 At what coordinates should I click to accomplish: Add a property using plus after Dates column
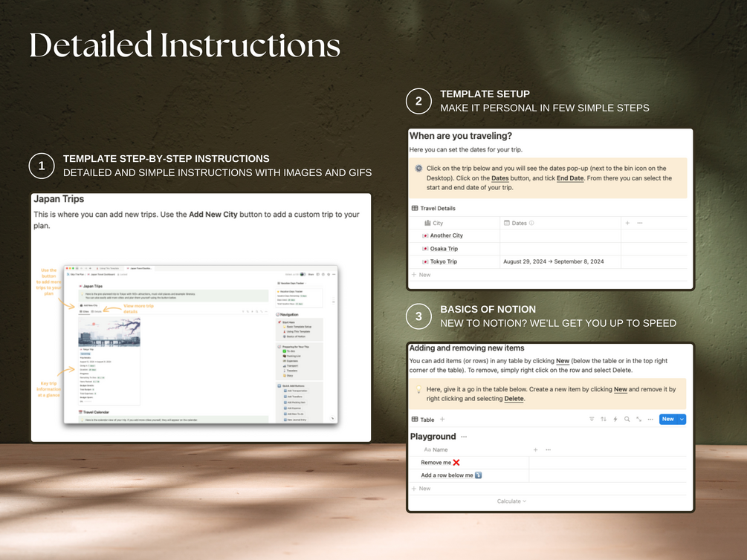point(627,223)
